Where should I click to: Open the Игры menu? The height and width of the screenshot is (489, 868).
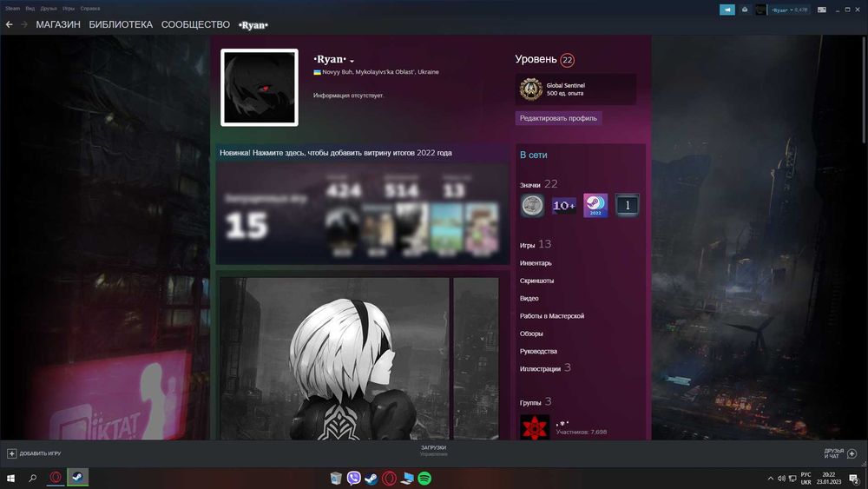pyautogui.click(x=69, y=9)
